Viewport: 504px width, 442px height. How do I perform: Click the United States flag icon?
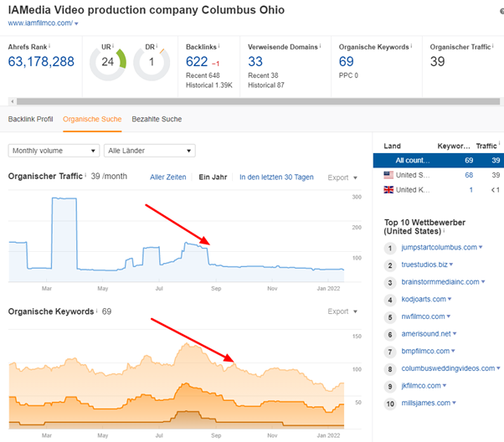pyautogui.click(x=388, y=175)
